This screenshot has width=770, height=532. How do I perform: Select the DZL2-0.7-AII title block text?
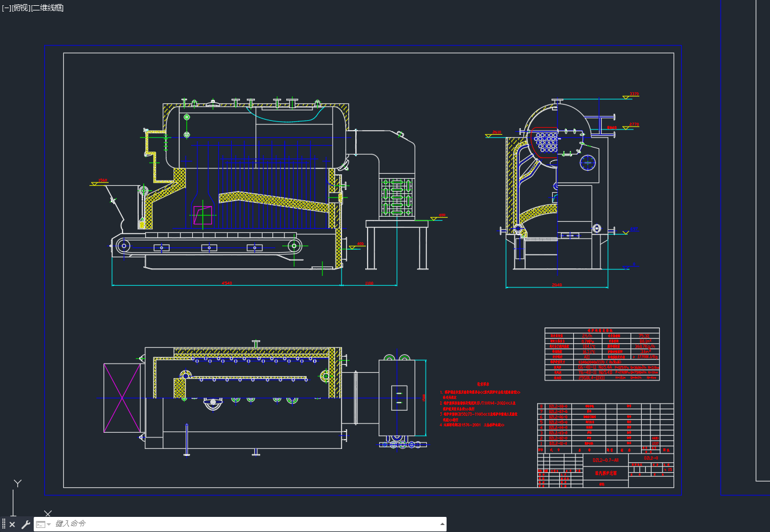pos(606,460)
